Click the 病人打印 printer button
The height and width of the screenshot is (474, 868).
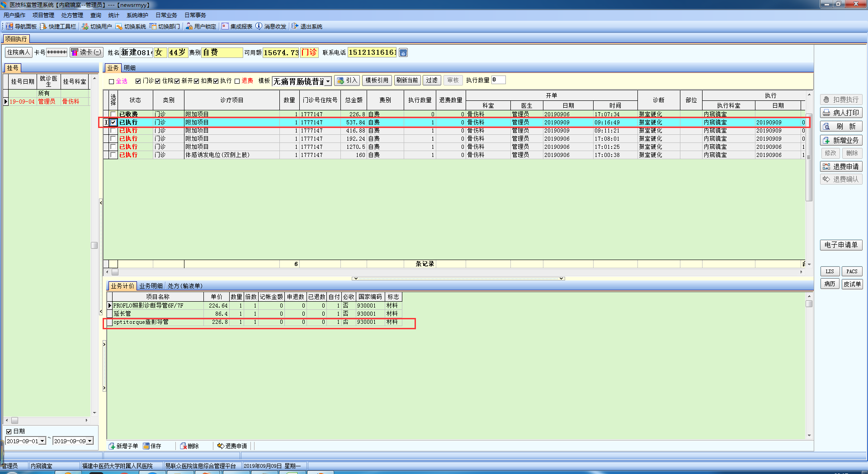[841, 113]
